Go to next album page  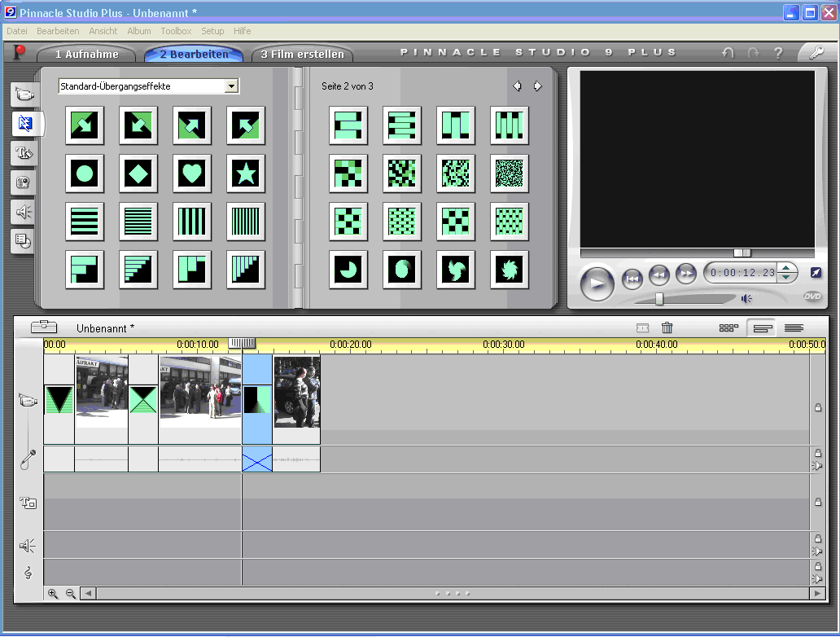click(537, 86)
